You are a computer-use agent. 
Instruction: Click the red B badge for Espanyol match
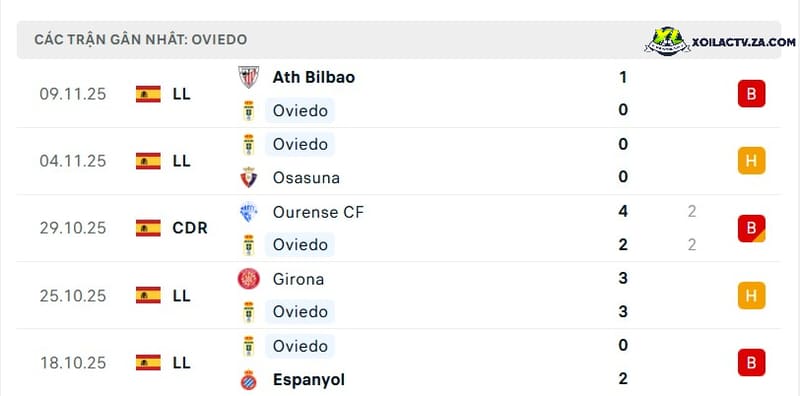tap(751, 363)
